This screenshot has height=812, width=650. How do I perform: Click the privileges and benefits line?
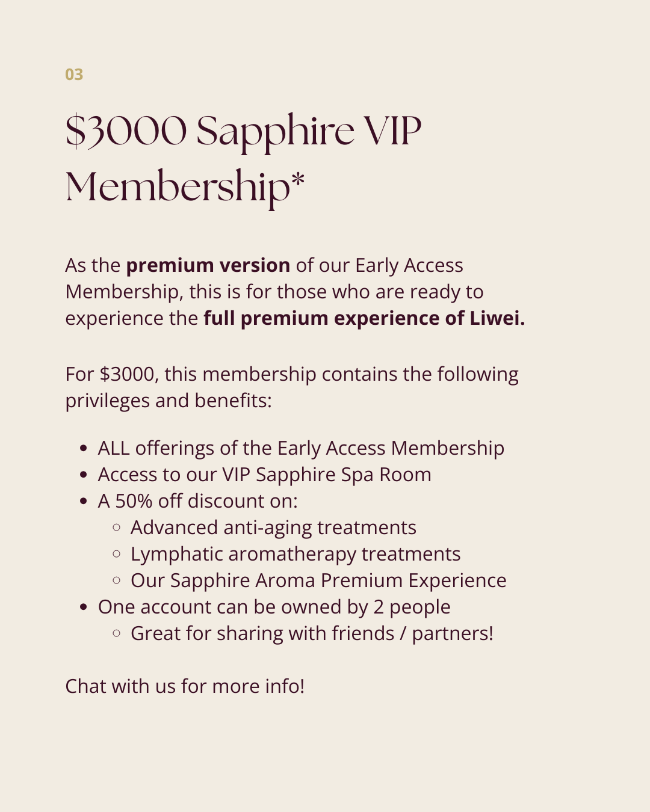[169, 401]
